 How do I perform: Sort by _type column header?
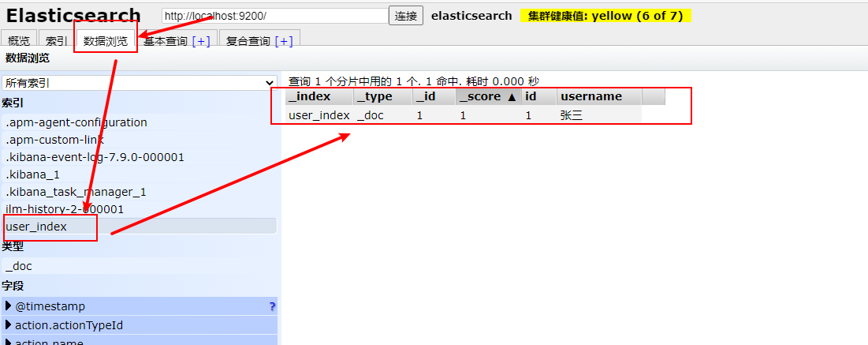(x=382, y=96)
